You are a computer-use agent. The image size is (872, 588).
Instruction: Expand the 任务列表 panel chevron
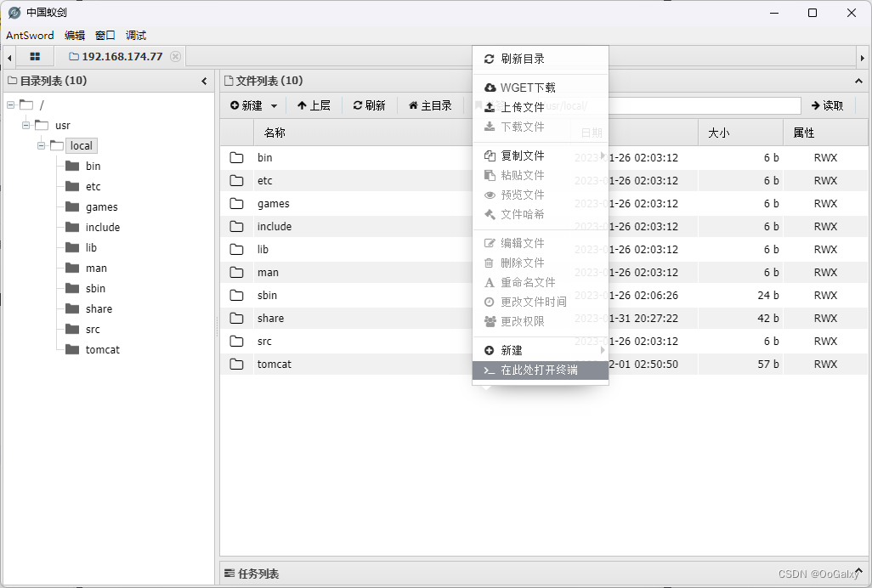coord(858,572)
